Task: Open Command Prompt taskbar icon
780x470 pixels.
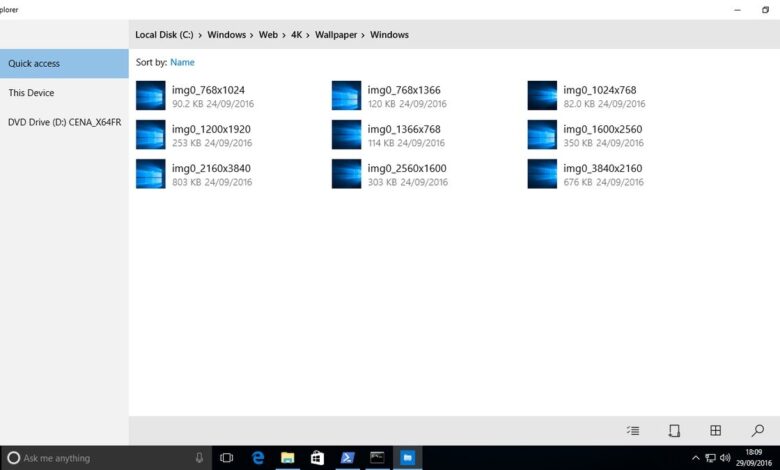Action: (x=377, y=458)
